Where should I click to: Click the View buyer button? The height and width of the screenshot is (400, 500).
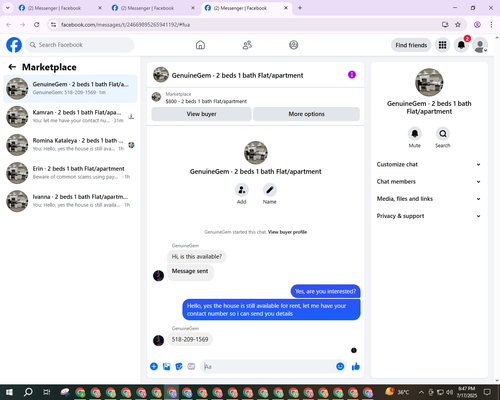201,114
